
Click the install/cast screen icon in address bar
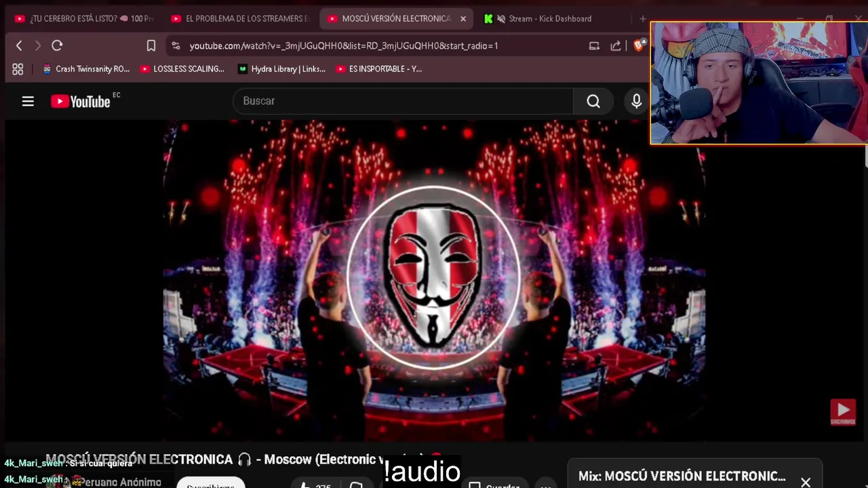point(594,45)
